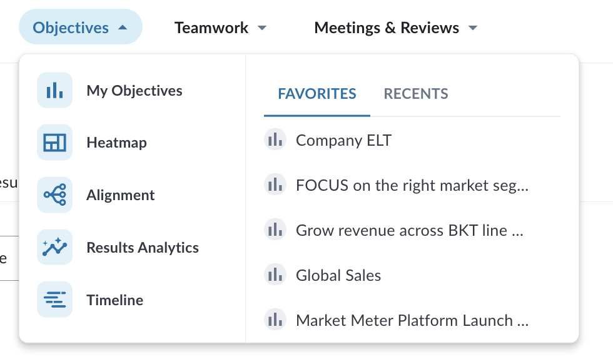Open the Alignment view

(x=120, y=195)
